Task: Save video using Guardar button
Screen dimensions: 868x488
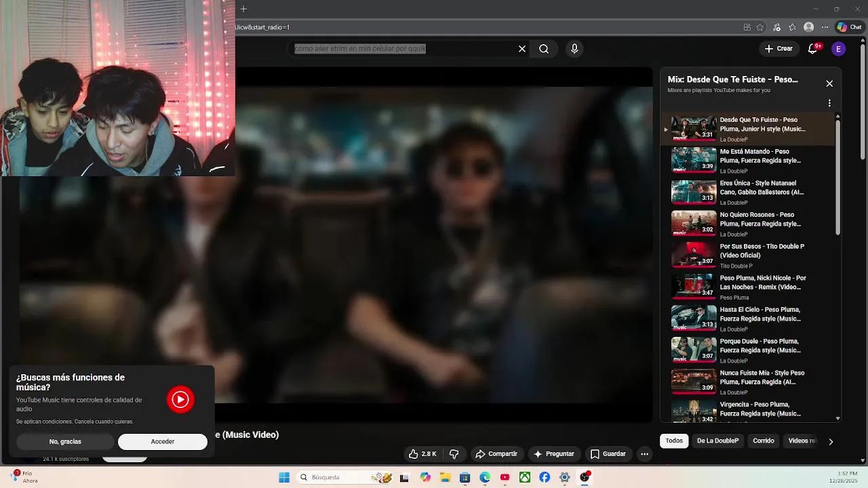Action: point(608,454)
